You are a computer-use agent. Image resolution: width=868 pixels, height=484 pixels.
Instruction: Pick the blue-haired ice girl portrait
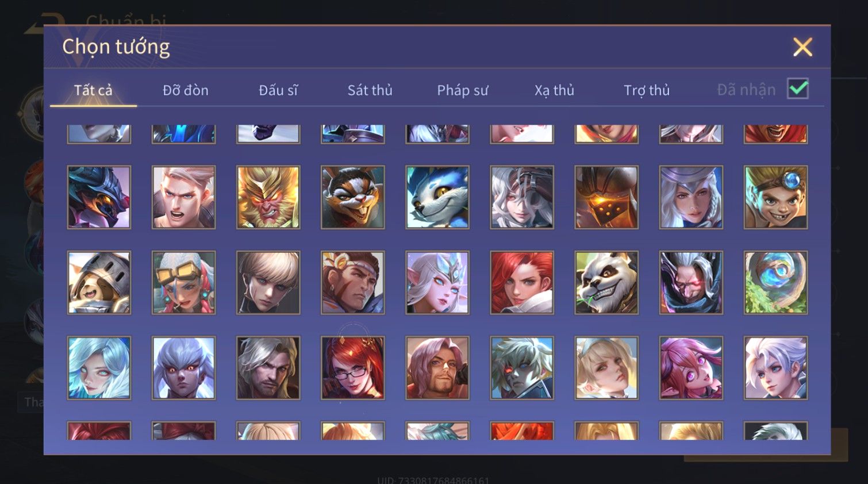[x=99, y=368]
